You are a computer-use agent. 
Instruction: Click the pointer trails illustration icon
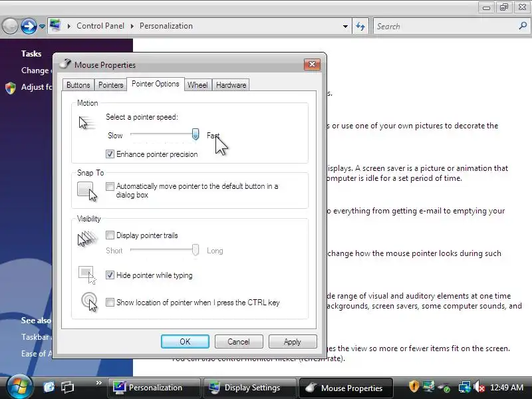click(87, 238)
